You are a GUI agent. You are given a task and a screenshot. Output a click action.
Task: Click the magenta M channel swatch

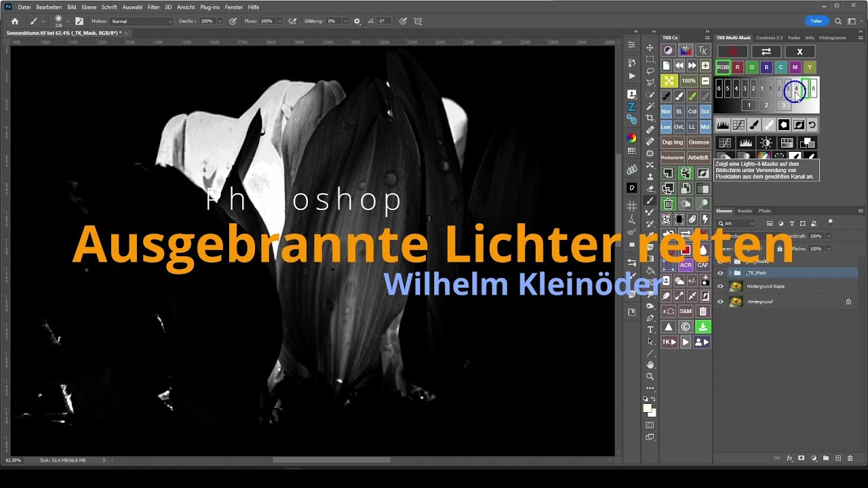pyautogui.click(x=795, y=67)
